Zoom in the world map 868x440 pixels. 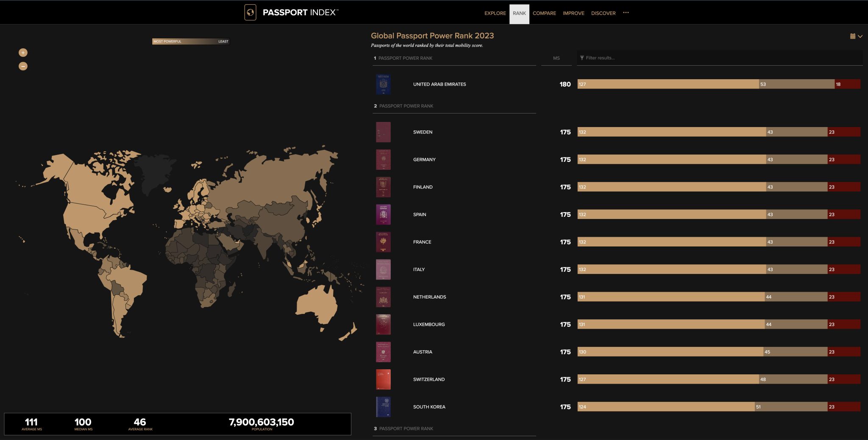23,53
